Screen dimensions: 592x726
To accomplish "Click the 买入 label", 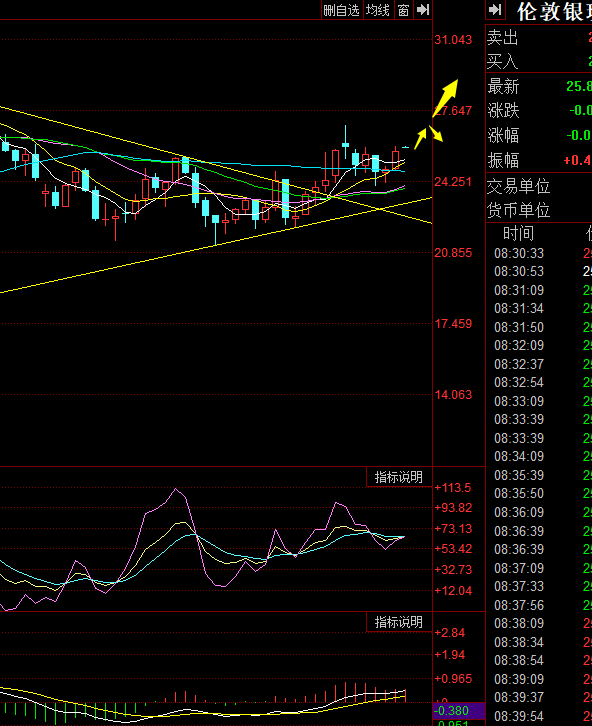I will click(x=502, y=61).
